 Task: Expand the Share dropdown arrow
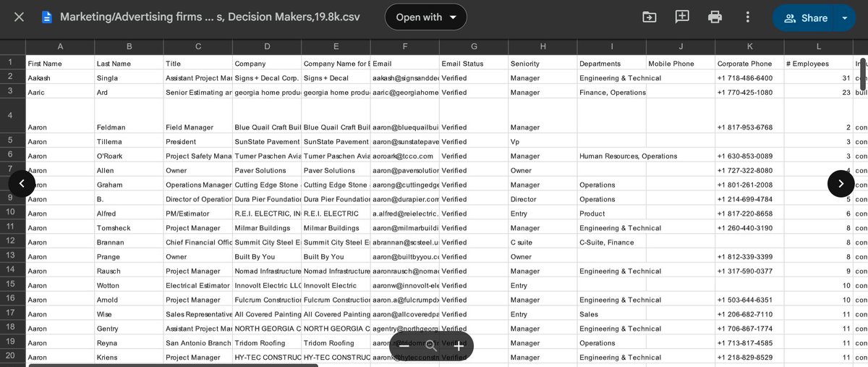[x=845, y=18]
